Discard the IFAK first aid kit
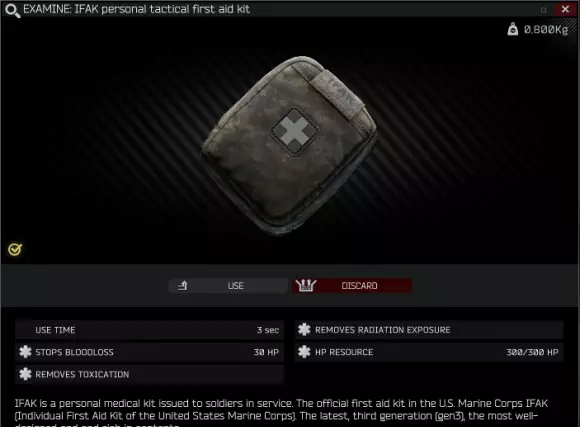Viewport: 580px width, 427px height. (x=352, y=286)
